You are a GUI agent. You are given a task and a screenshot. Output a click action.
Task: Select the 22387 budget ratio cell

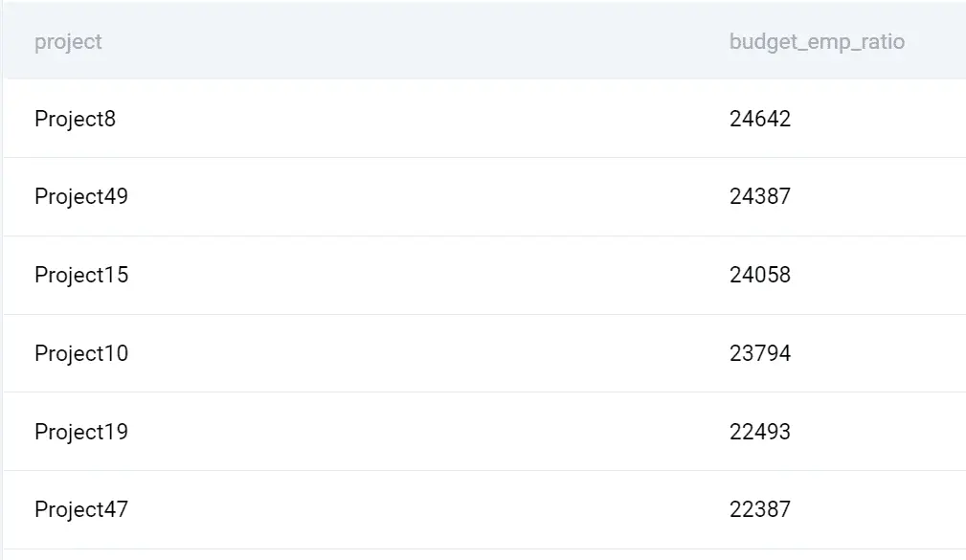pos(760,509)
